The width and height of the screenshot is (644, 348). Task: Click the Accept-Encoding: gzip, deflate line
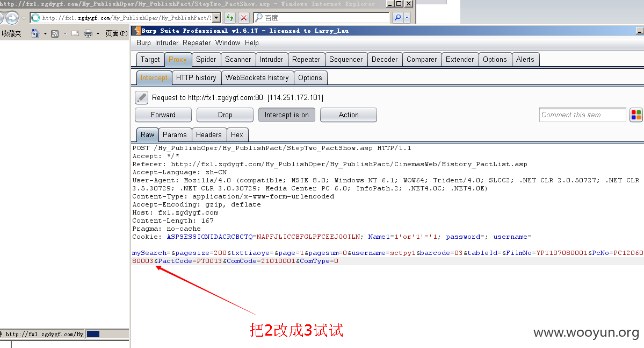tap(197, 204)
